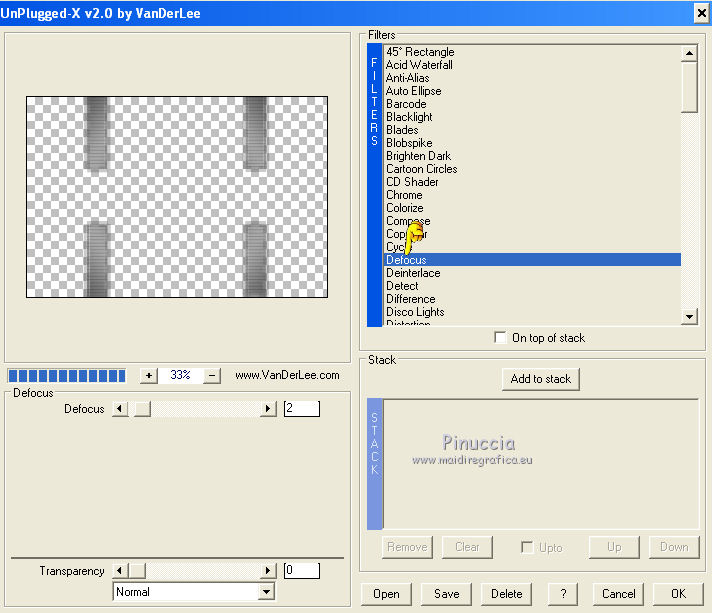712x613 pixels.
Task: Click the Delete button
Action: pyautogui.click(x=506, y=594)
